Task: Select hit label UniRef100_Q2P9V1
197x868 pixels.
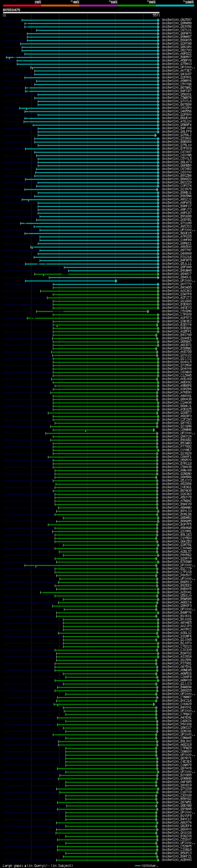Action: [x=177, y=78]
